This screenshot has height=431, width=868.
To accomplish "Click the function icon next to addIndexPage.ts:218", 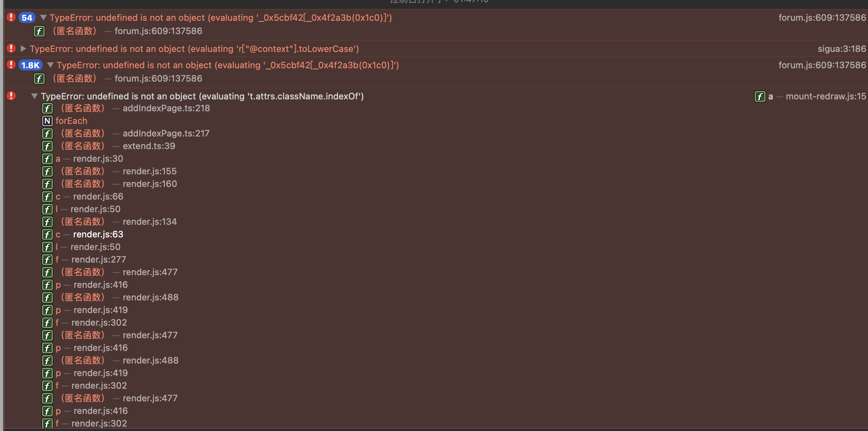I will [47, 108].
